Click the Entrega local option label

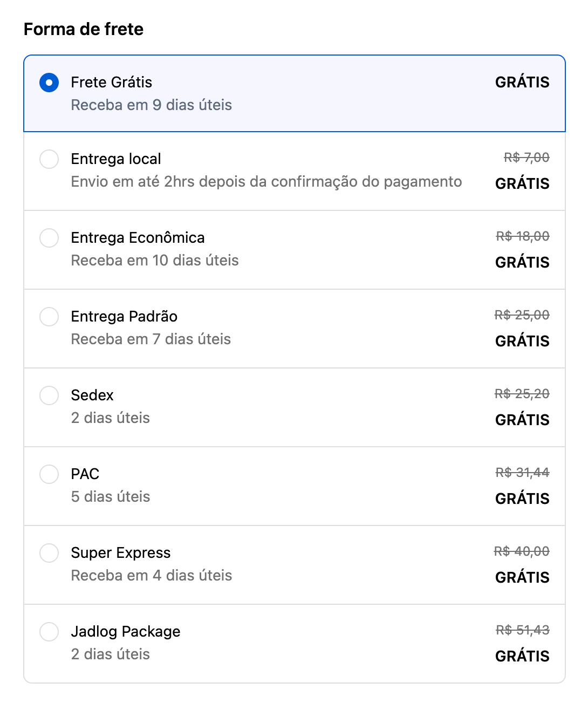tap(116, 159)
